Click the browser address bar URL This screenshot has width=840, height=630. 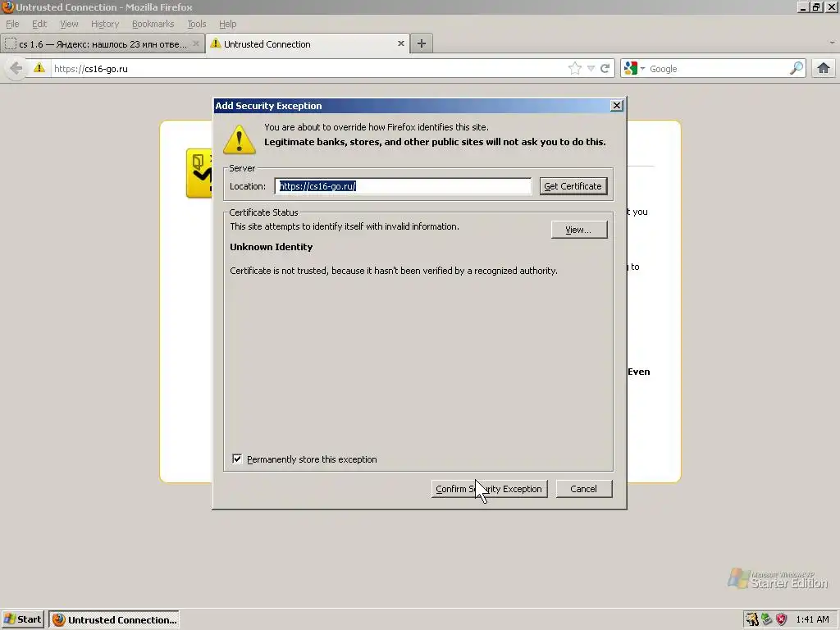(x=308, y=69)
